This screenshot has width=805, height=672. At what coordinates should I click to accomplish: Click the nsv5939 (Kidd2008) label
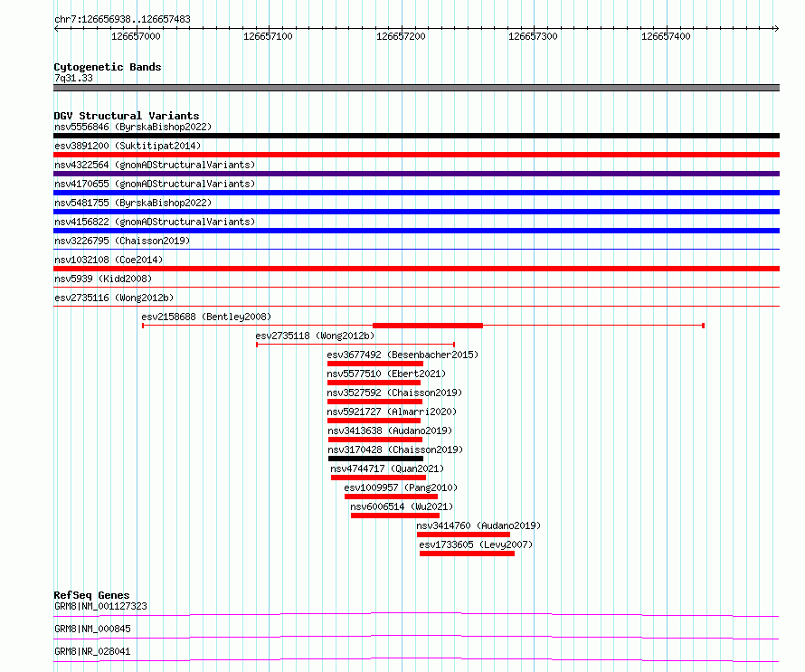[x=103, y=279]
